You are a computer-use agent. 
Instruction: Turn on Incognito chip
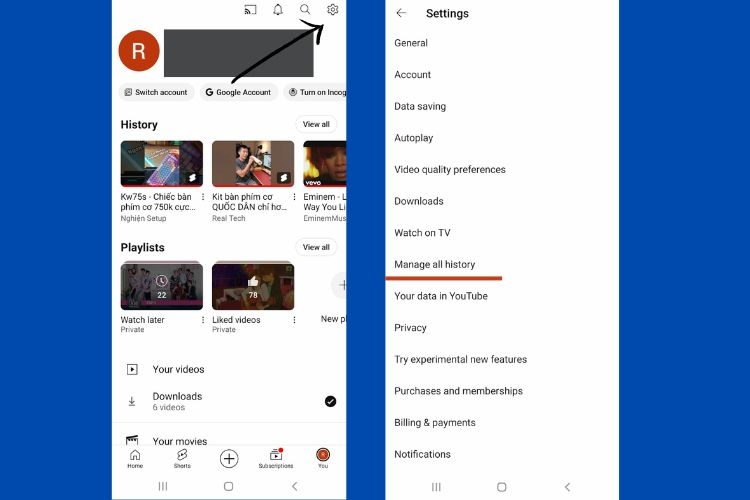(317, 92)
